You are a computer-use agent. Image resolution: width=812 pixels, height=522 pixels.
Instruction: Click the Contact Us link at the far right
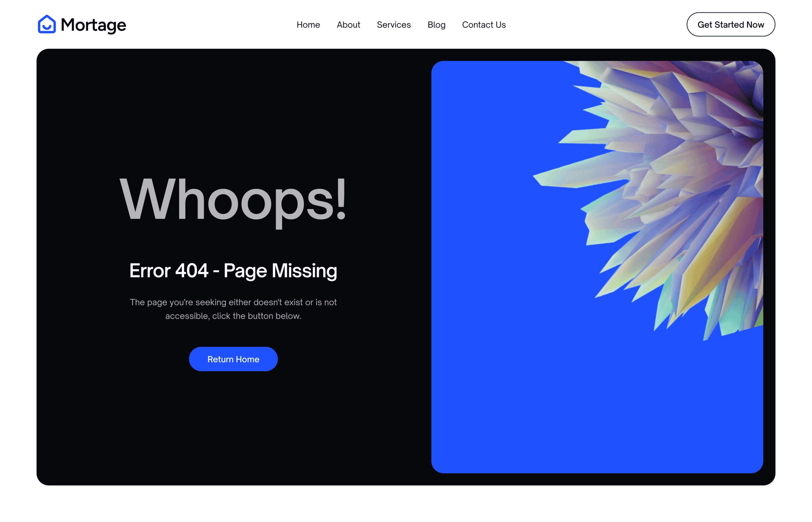[x=484, y=25]
